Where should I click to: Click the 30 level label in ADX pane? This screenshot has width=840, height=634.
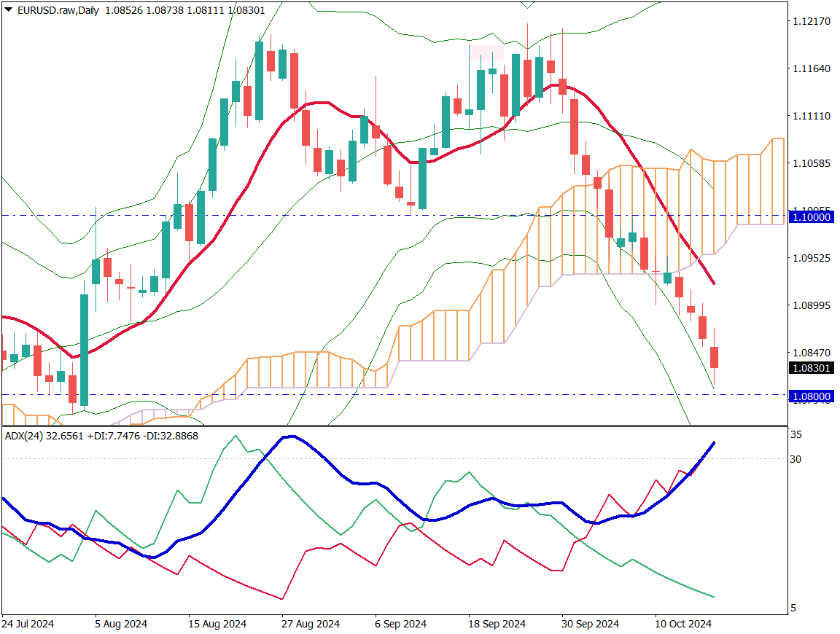[x=796, y=458]
